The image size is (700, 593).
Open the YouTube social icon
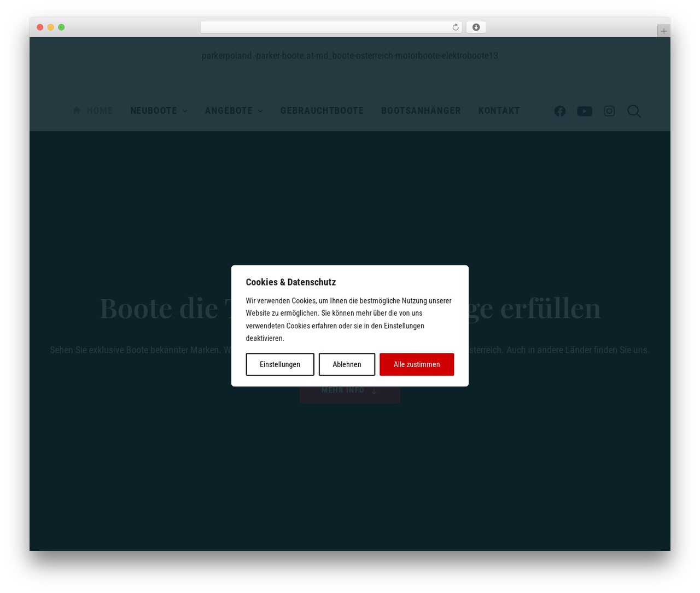coord(584,111)
